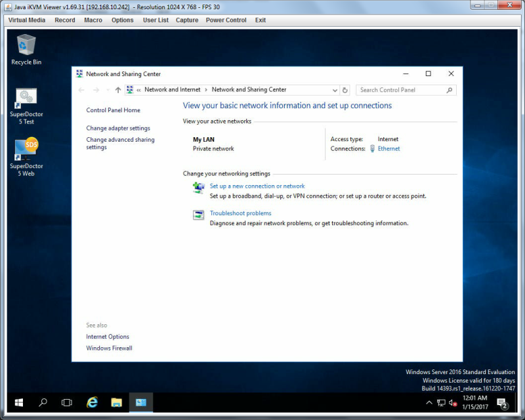Viewport: 525px width, 420px height.
Task: Expand the chevron after Network and Internet
Action: (x=206, y=90)
